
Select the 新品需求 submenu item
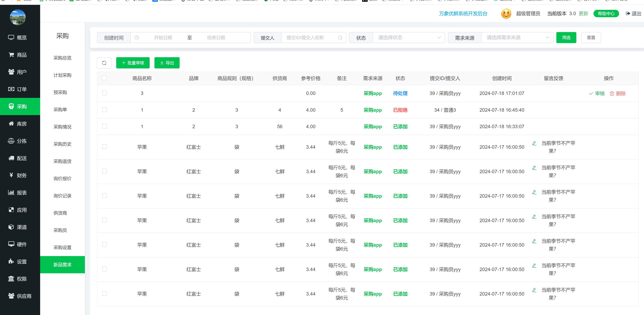click(x=63, y=265)
